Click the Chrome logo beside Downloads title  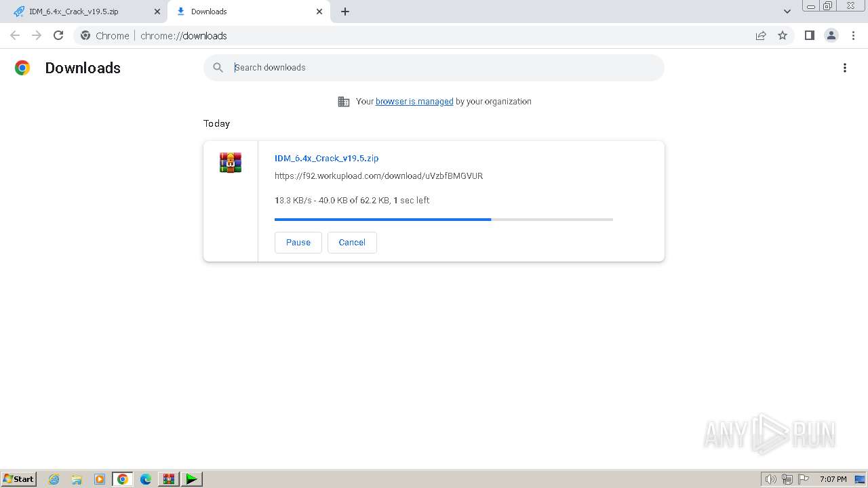tap(22, 68)
